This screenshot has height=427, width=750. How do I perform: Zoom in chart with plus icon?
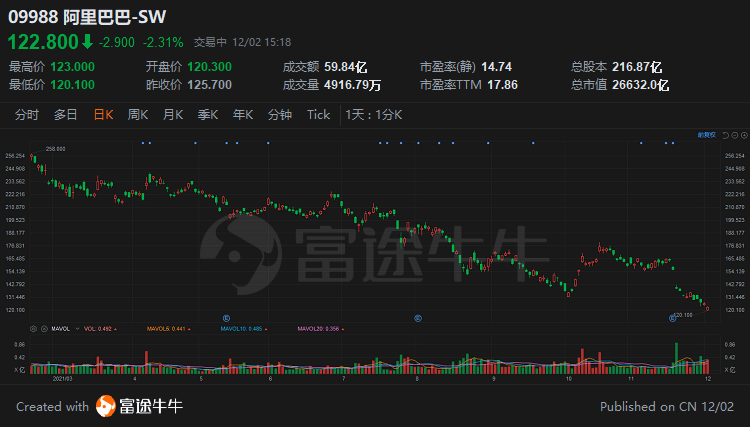[x=744, y=135]
